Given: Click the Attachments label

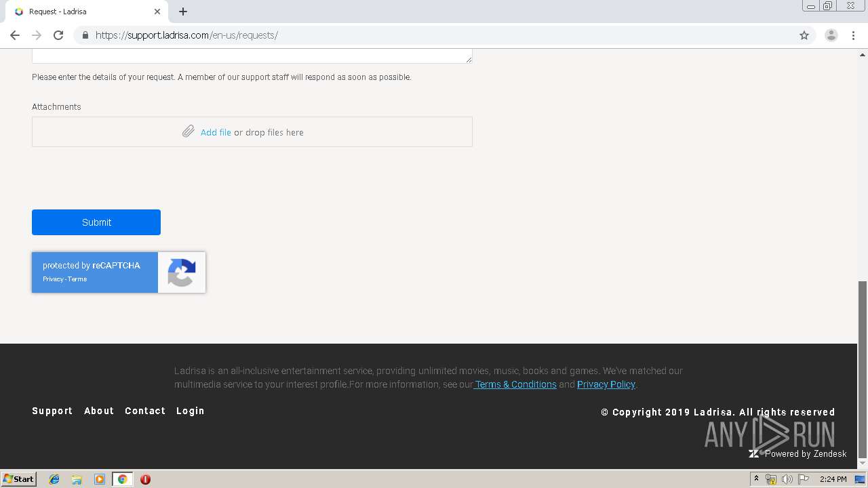Looking at the screenshot, I should pyautogui.click(x=56, y=107).
